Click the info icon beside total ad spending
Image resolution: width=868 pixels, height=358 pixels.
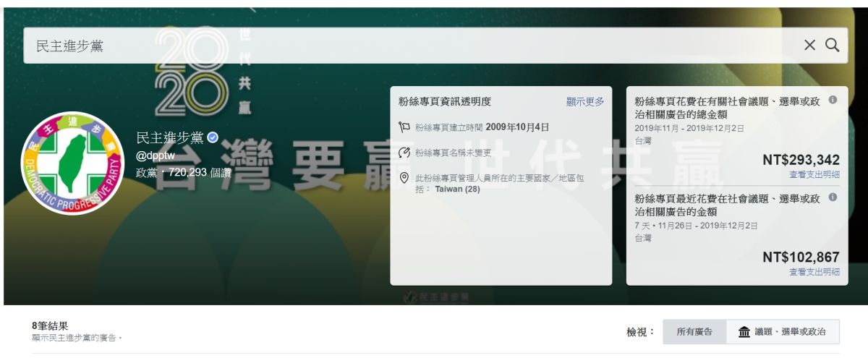pyautogui.click(x=833, y=100)
